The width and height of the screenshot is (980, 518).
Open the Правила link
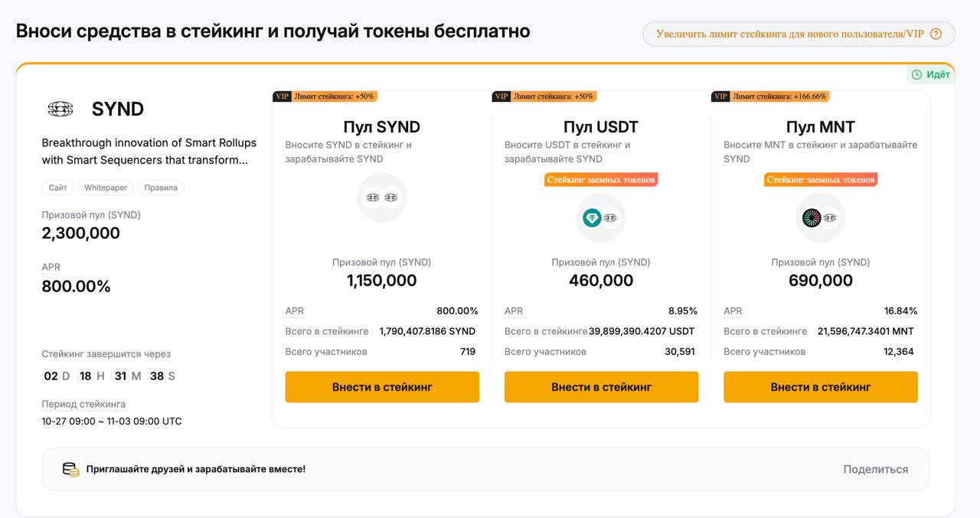pos(159,187)
